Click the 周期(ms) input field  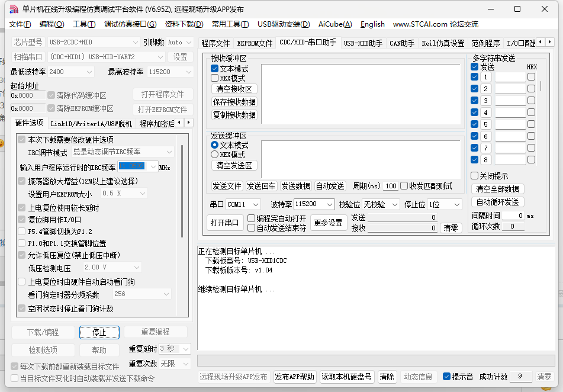click(391, 186)
